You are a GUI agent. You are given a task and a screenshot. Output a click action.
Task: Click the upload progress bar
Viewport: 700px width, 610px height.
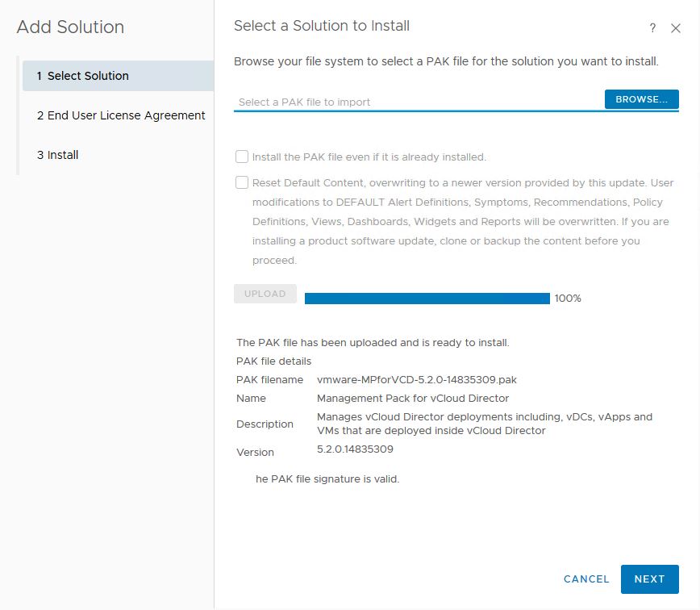427,299
